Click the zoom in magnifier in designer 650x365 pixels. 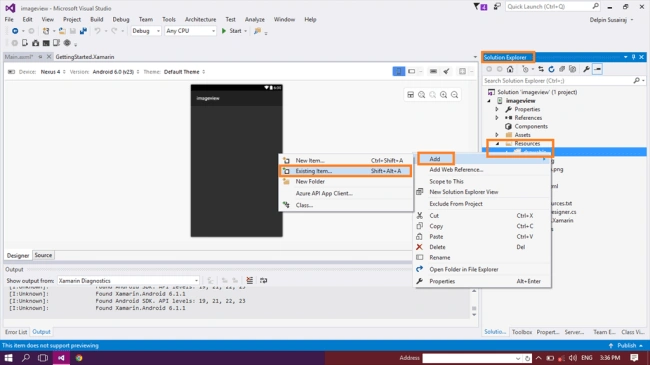pyautogui.click(x=444, y=95)
